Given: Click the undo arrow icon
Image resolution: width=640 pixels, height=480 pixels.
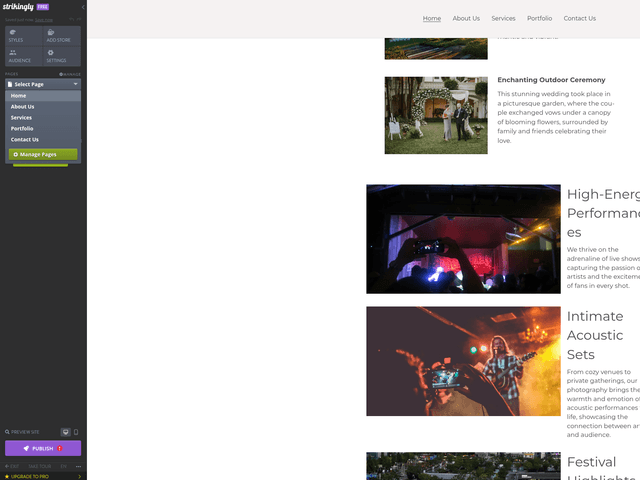Looking at the screenshot, I should (73, 19).
